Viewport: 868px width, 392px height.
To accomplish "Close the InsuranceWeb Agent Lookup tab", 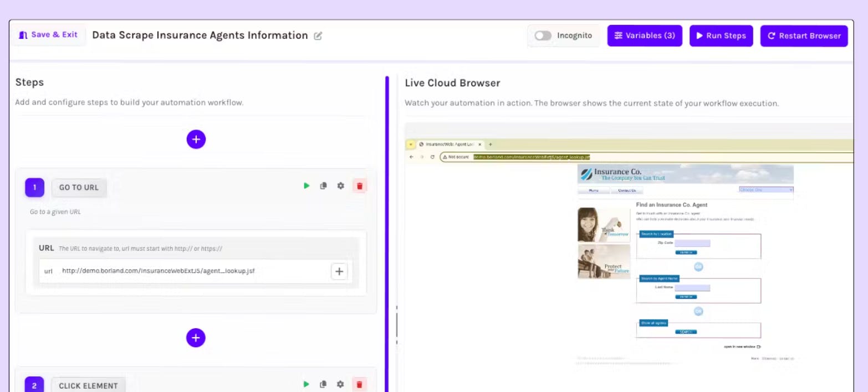I will pyautogui.click(x=480, y=144).
